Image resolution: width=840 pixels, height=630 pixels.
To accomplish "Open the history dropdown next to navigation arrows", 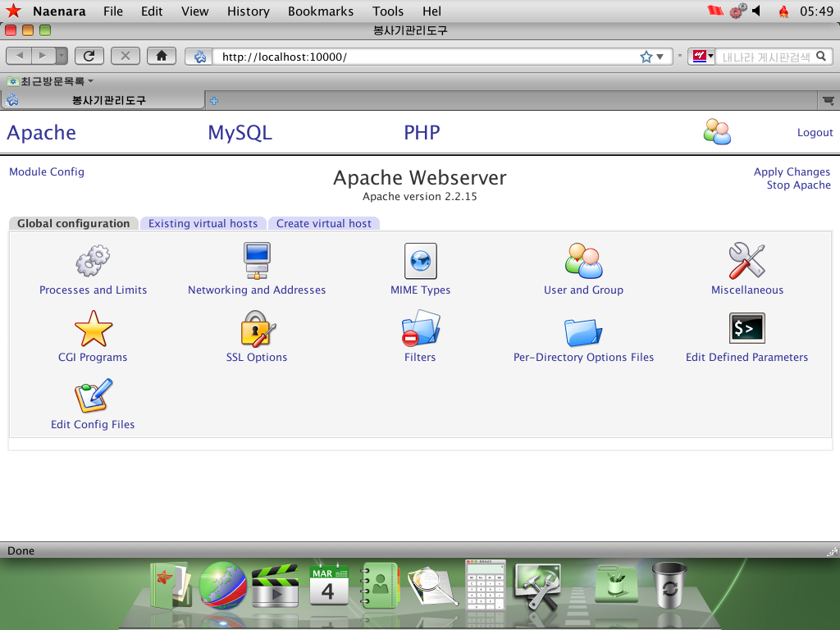I will [62, 56].
